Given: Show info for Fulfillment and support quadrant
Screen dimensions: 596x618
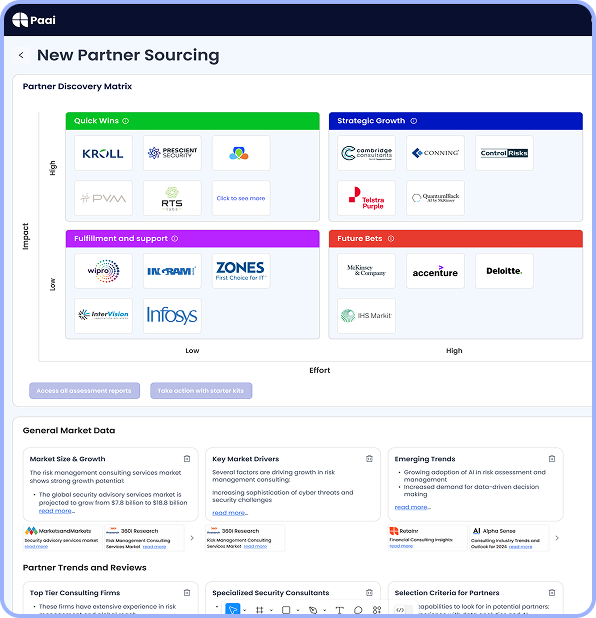Looking at the screenshot, I should point(175,238).
